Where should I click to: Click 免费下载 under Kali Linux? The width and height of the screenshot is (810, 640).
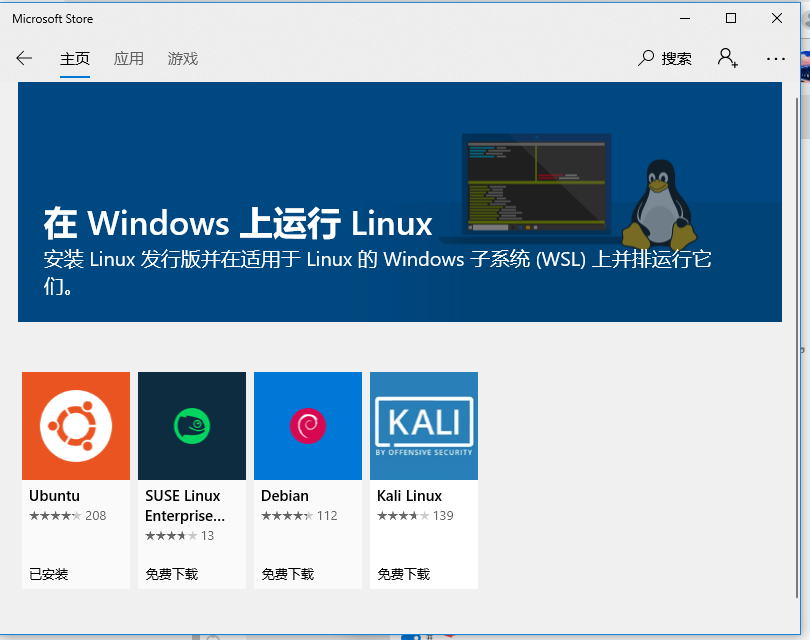click(x=403, y=574)
